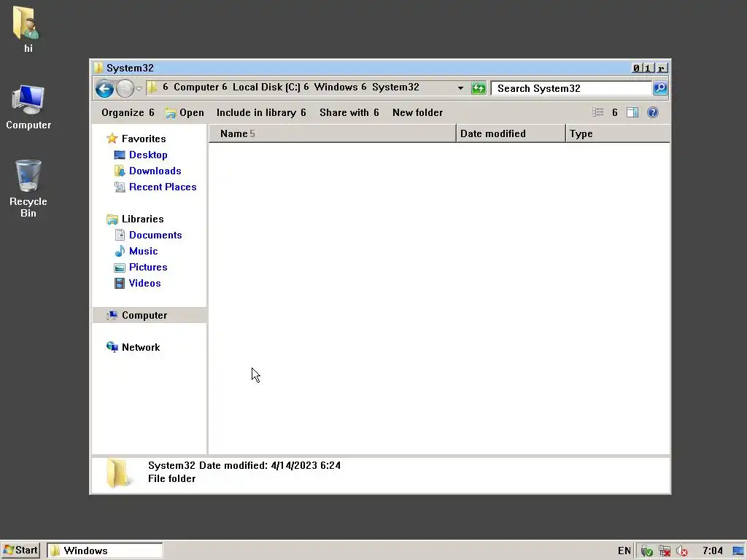Click the folder icon in the address bar
The image size is (747, 560).
[152, 87]
